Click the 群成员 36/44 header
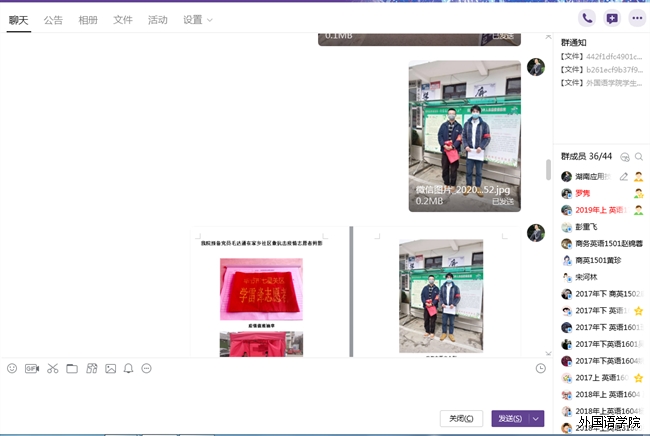The image size is (650, 436). click(x=586, y=156)
